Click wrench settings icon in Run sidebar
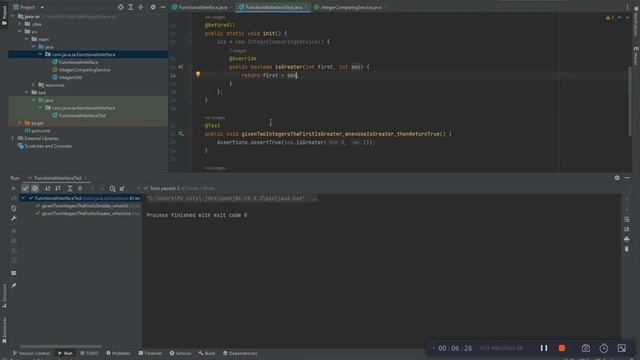The image size is (640, 360). [x=13, y=218]
